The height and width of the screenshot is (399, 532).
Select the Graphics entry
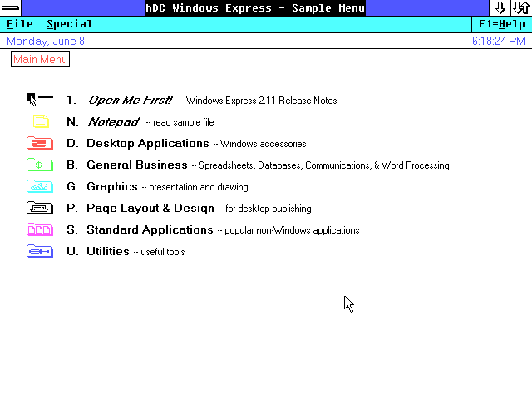(x=112, y=186)
